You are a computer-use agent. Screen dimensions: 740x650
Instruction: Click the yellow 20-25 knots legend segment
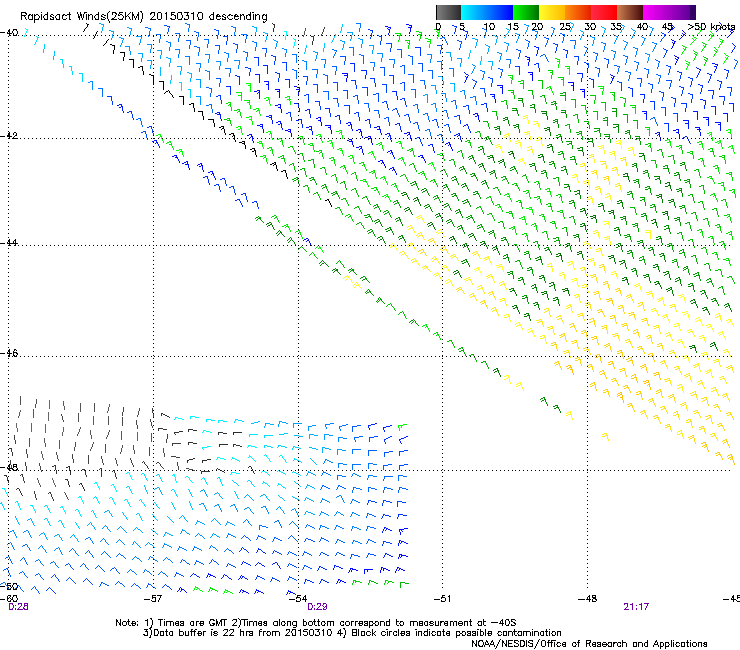coord(552,12)
